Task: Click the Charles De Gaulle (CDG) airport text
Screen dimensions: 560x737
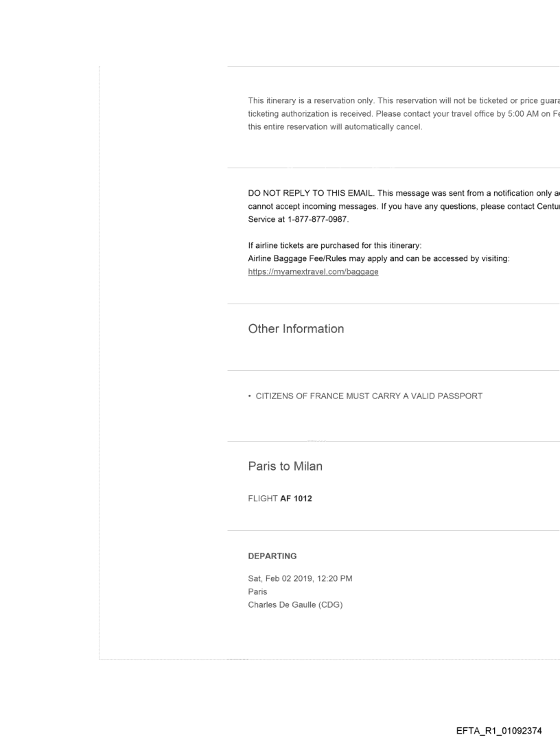Action: point(295,602)
